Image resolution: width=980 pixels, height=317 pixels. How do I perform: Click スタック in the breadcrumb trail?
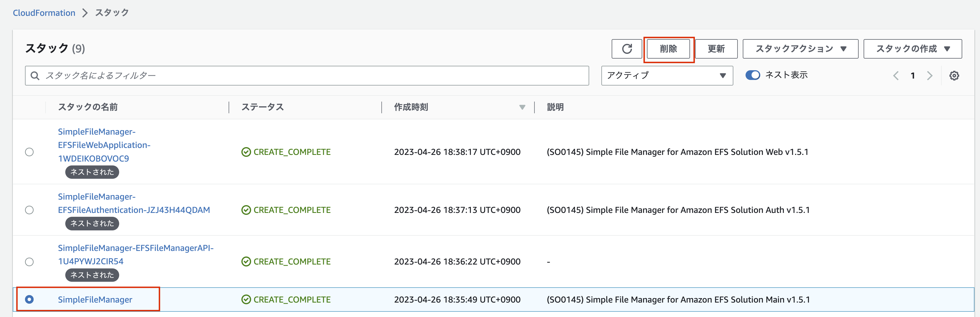click(111, 12)
